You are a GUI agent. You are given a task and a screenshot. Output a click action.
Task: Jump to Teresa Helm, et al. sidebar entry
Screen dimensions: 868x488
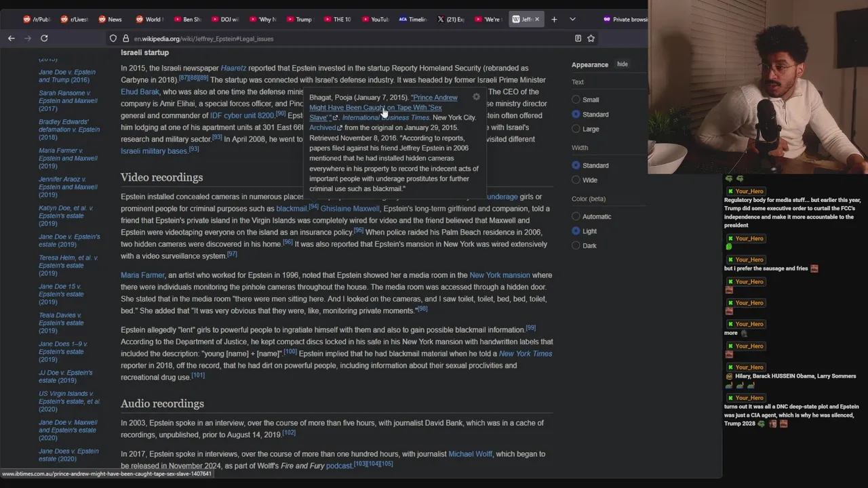pyautogui.click(x=68, y=265)
